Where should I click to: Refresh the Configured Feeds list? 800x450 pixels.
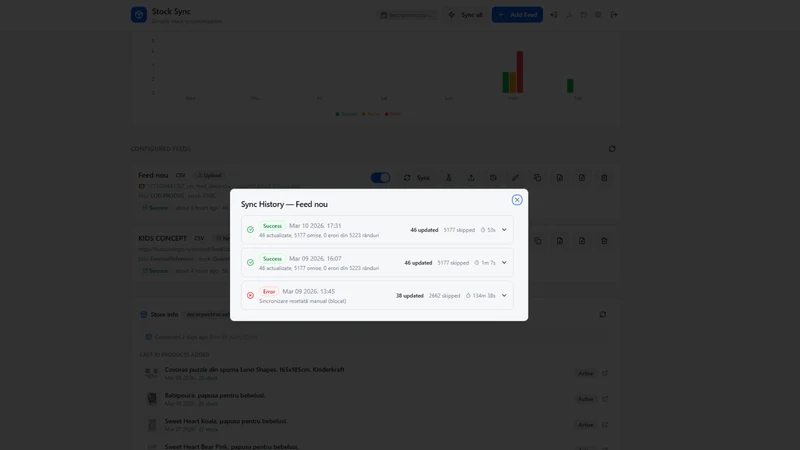[x=612, y=149]
